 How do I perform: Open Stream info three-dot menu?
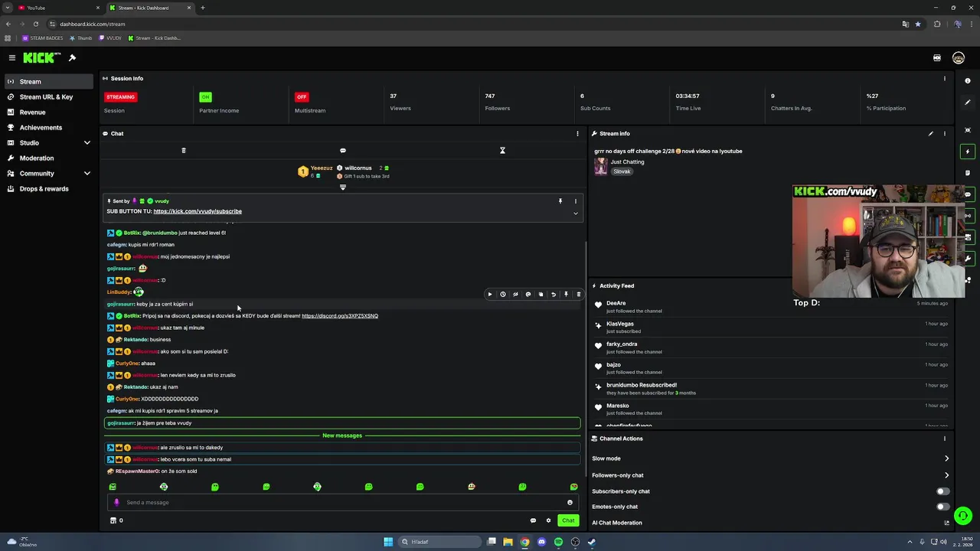point(945,133)
